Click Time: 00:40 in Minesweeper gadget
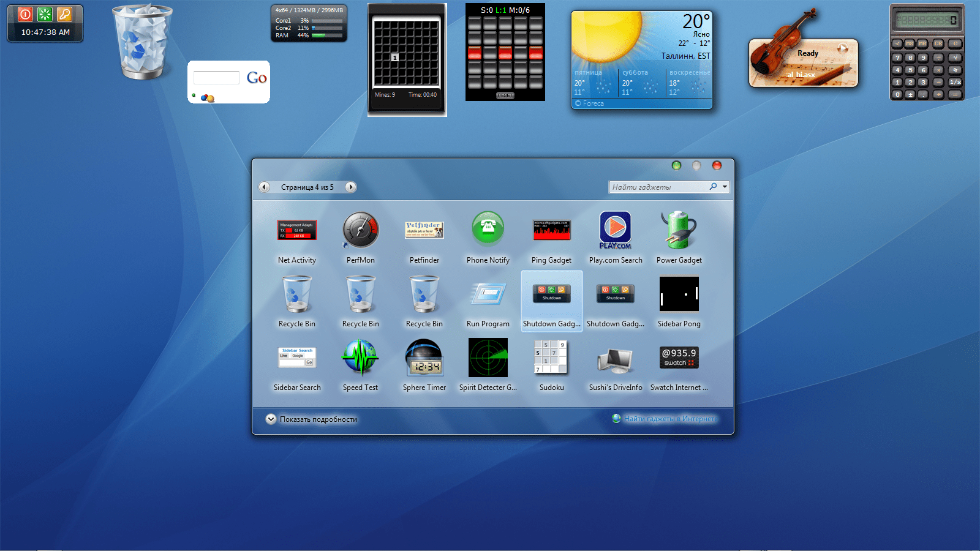This screenshot has width=980, height=551. (423, 95)
